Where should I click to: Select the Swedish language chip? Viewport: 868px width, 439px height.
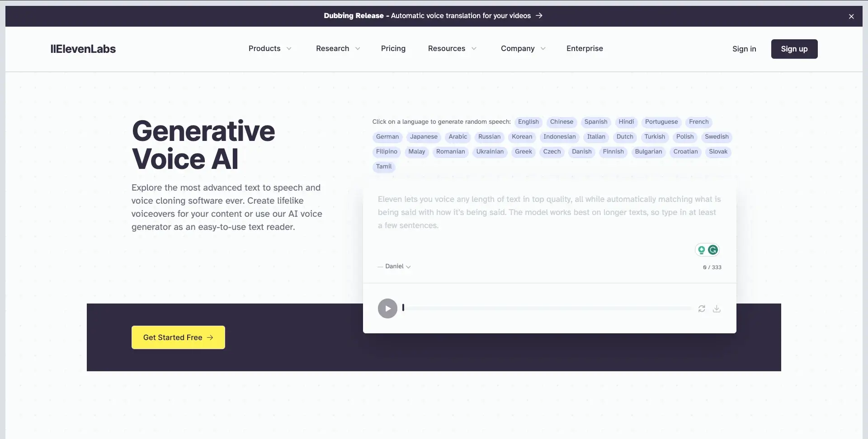[x=717, y=137]
